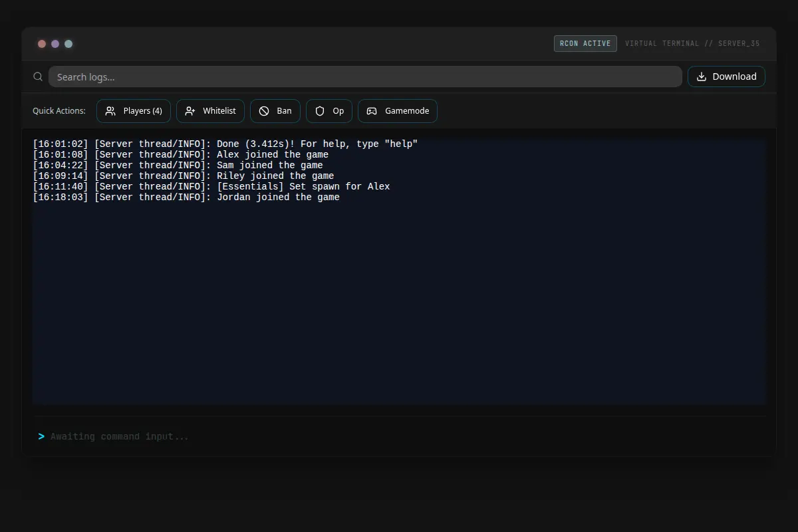Select the 'Set spawn for Alex' log line

tap(211, 187)
